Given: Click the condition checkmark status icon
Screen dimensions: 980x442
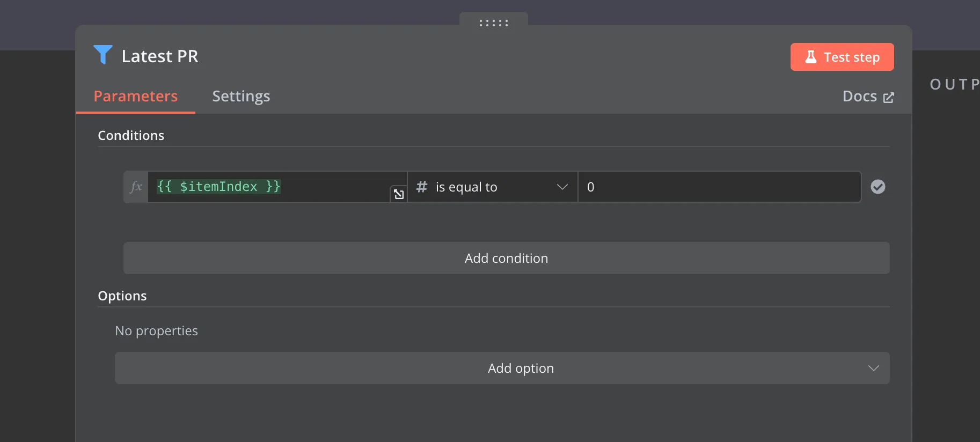Looking at the screenshot, I should pyautogui.click(x=878, y=187).
